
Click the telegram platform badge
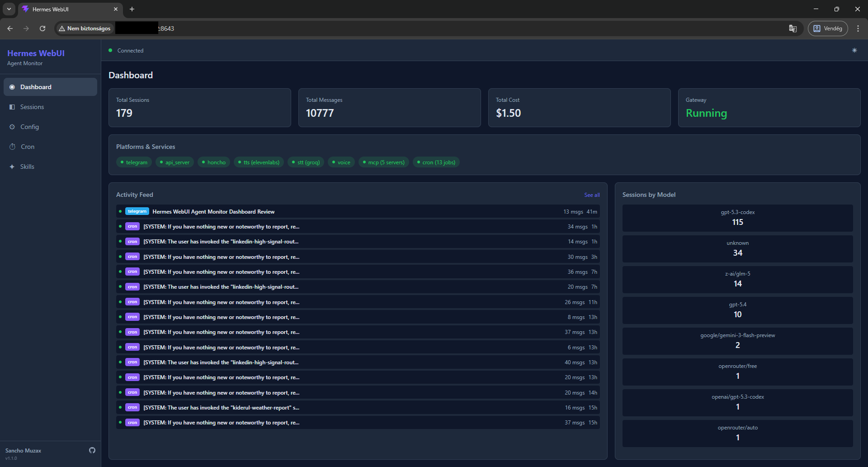(x=134, y=162)
